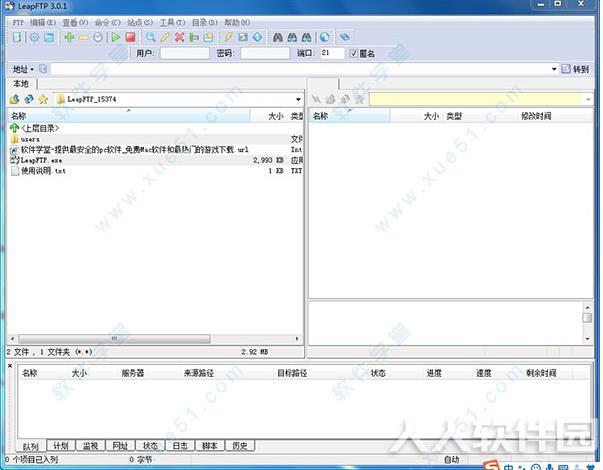This screenshot has height=470, width=603.
Task: Open the FTP menu
Action: [x=18, y=22]
